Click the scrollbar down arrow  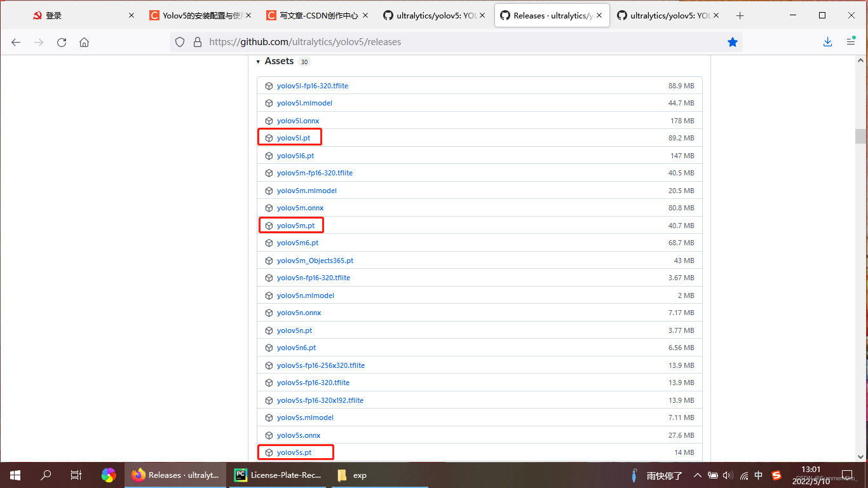(x=860, y=456)
